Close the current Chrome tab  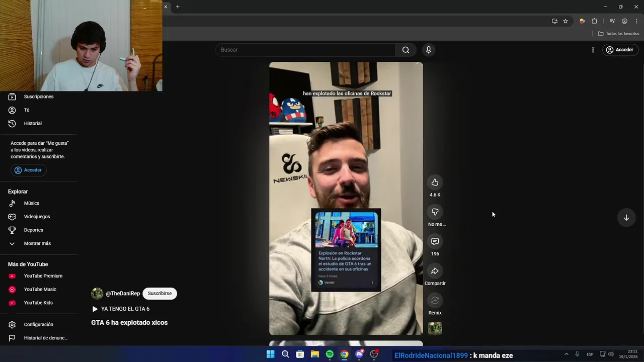point(165,7)
